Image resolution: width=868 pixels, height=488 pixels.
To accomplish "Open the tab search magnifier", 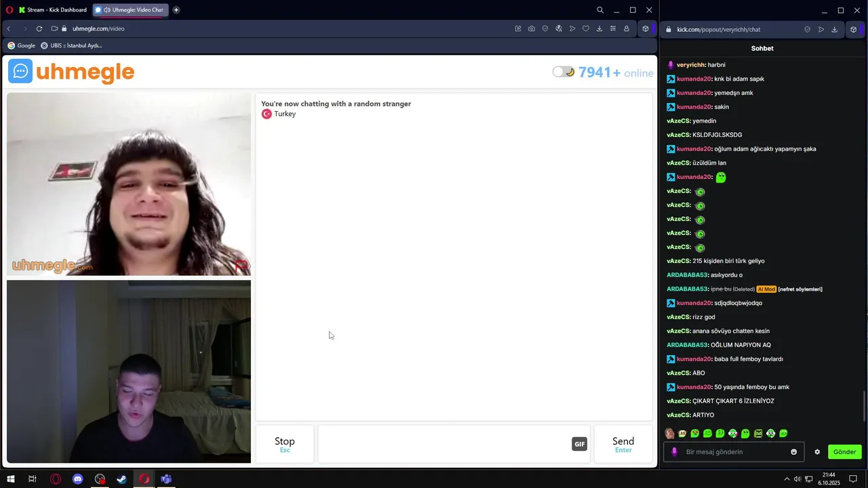I will (x=600, y=10).
